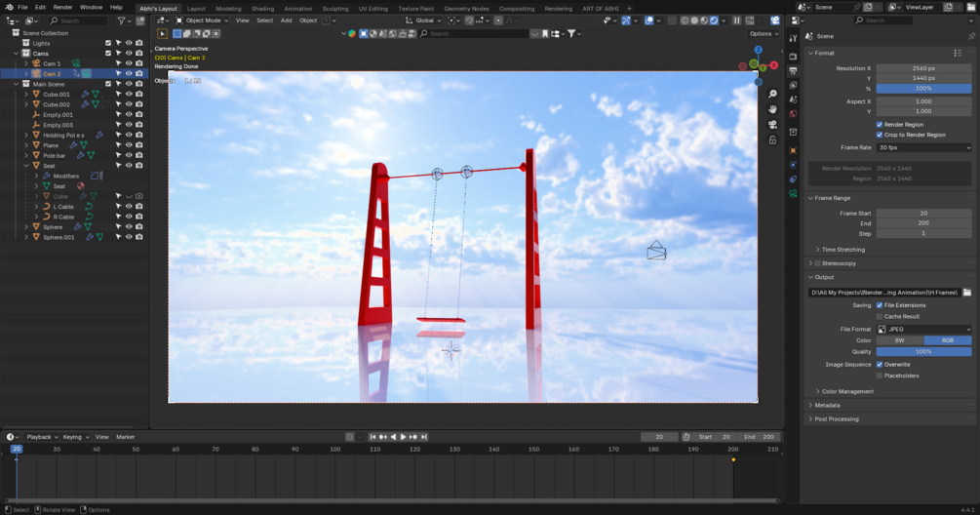Uncheck the Lights collection exclude checkbox
980x515 pixels.
108,43
